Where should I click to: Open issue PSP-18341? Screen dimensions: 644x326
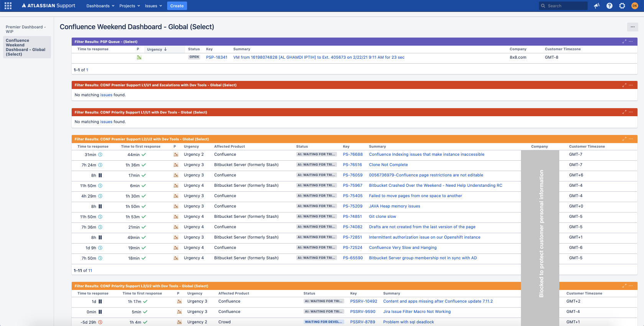click(217, 57)
